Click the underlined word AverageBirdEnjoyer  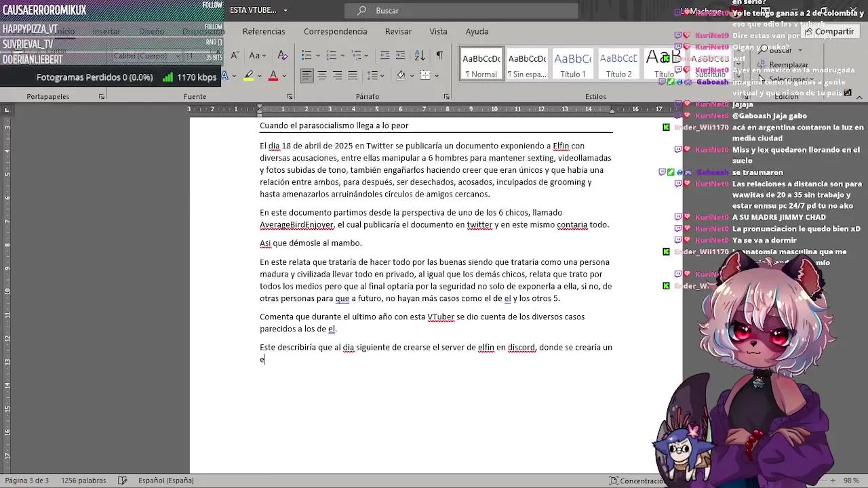pos(296,225)
